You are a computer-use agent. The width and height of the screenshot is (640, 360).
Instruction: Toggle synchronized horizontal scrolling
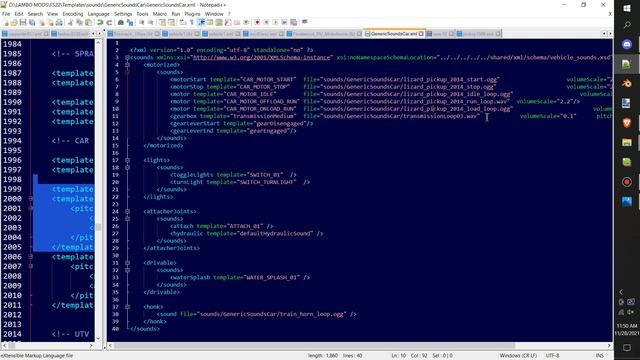tap(171, 22)
